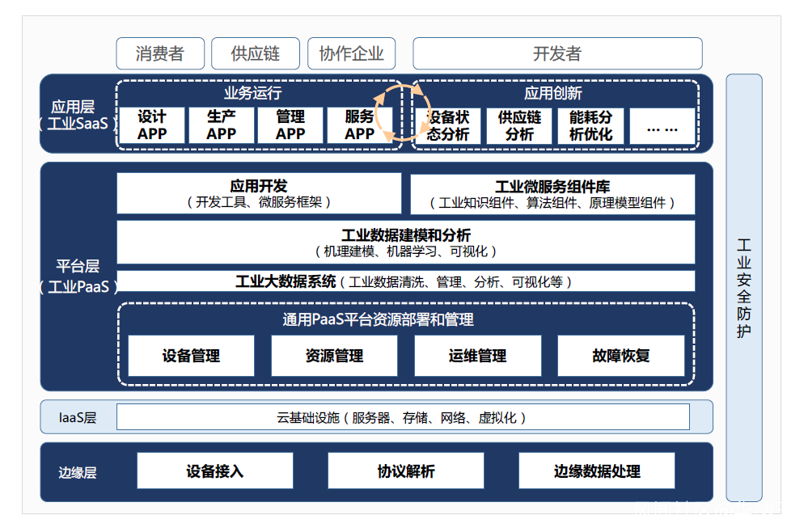
Task: Select the 服务 APP block
Action: tap(359, 125)
